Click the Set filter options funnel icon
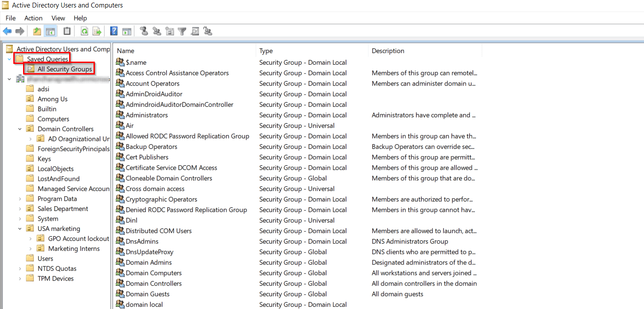The width and height of the screenshot is (644, 309). [x=182, y=31]
